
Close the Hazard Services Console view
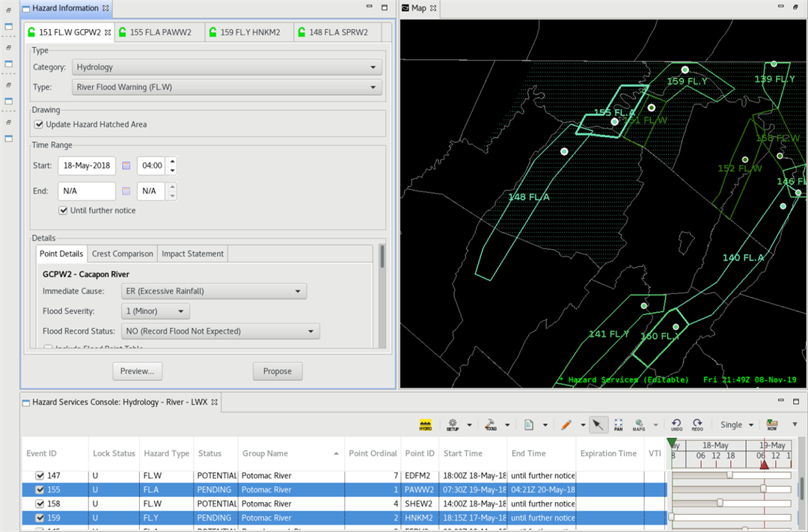tap(215, 402)
